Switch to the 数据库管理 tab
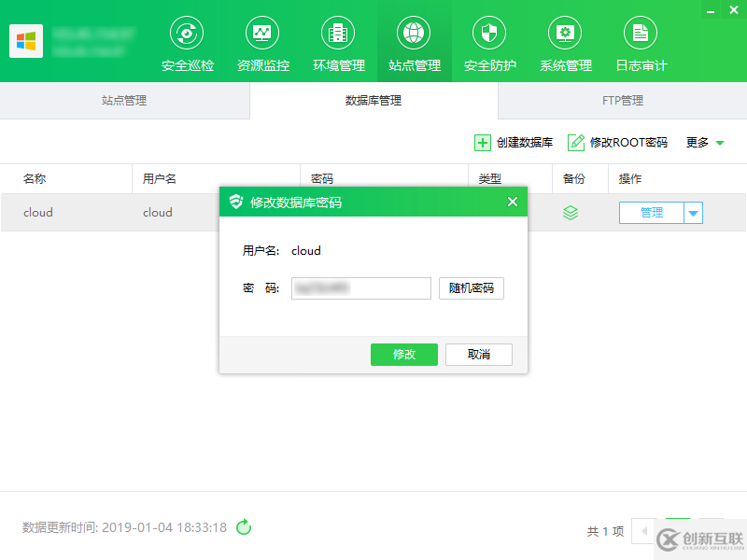 click(373, 101)
